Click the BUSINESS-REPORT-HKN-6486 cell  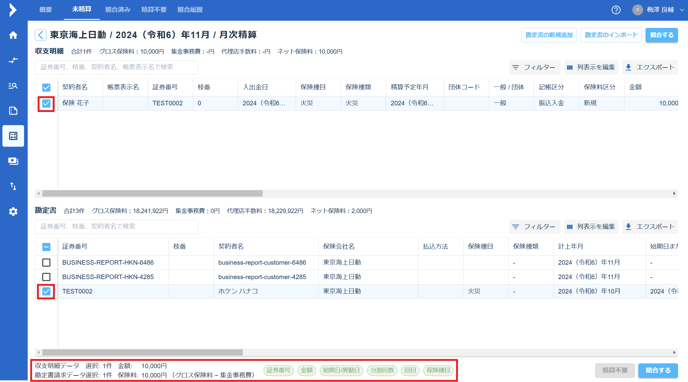(x=108, y=262)
